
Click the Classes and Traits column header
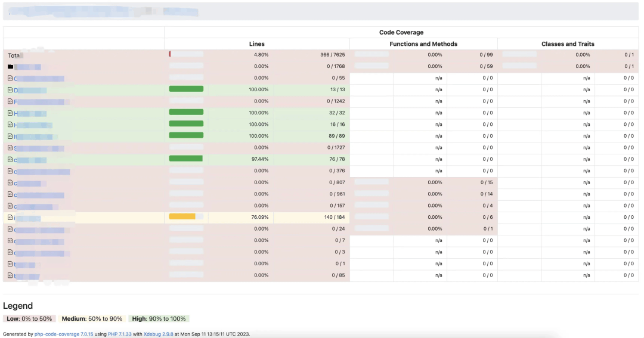(x=568, y=44)
